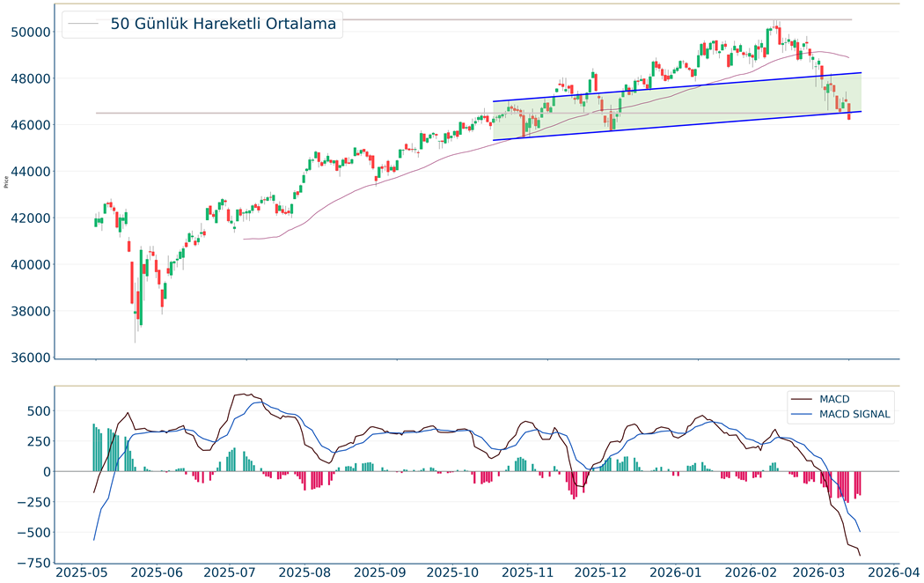Click the 500 label on MACD axis

pyautogui.click(x=38, y=410)
